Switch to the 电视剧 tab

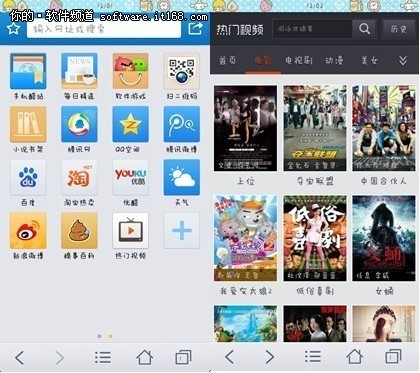[x=299, y=60]
